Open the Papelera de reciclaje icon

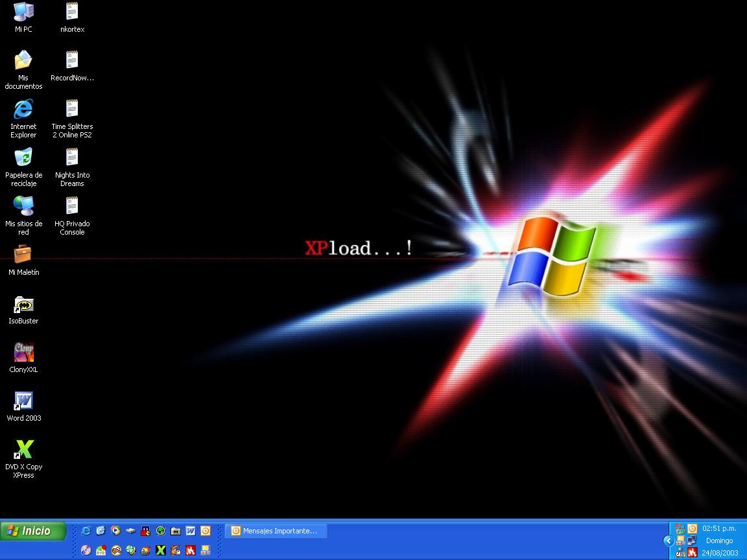pos(23,158)
